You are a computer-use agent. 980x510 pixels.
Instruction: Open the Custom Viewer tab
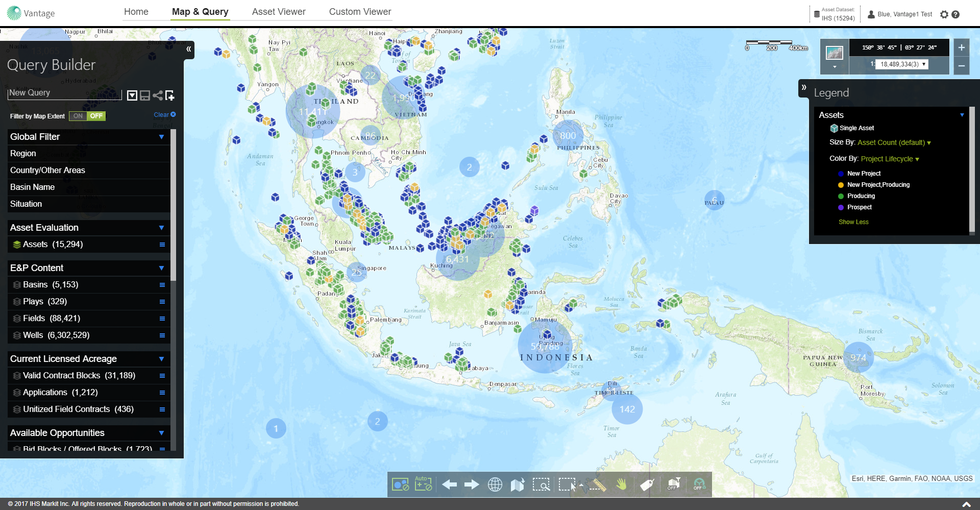pos(360,12)
